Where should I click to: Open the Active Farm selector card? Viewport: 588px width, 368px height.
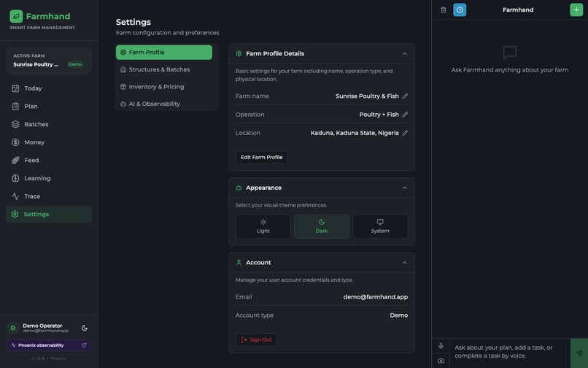pos(49,61)
